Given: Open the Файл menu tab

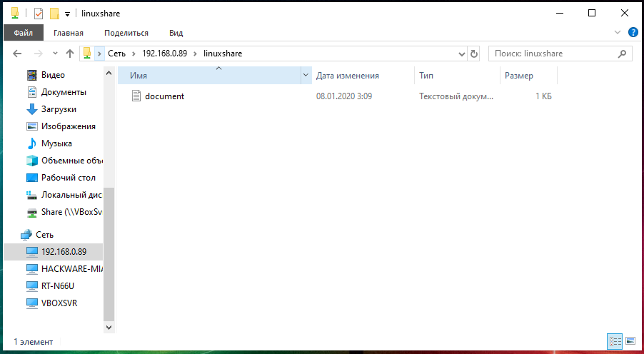Looking at the screenshot, I should [23, 33].
